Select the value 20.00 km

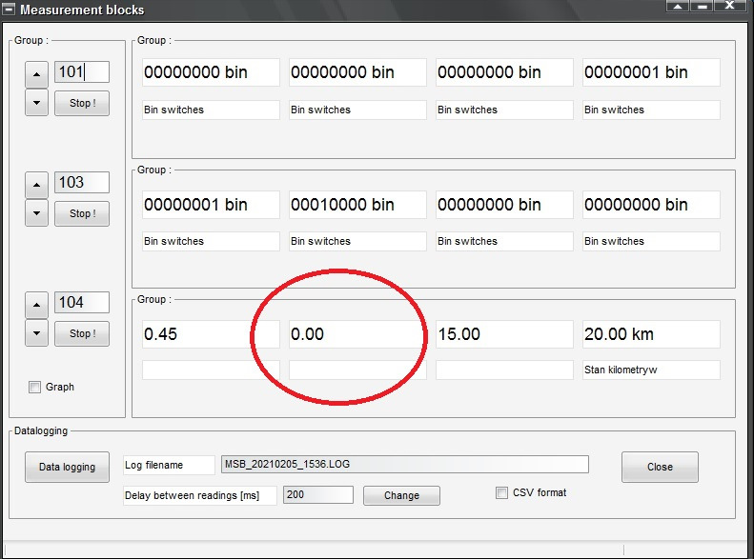[x=651, y=334]
